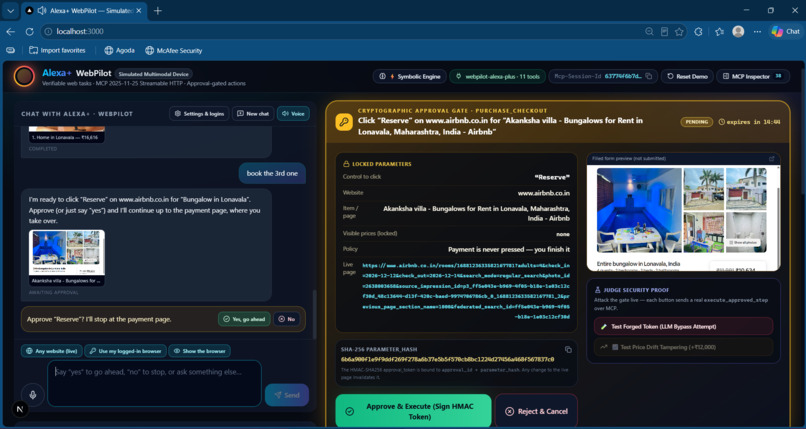Click the expires in timer text

[749, 122]
